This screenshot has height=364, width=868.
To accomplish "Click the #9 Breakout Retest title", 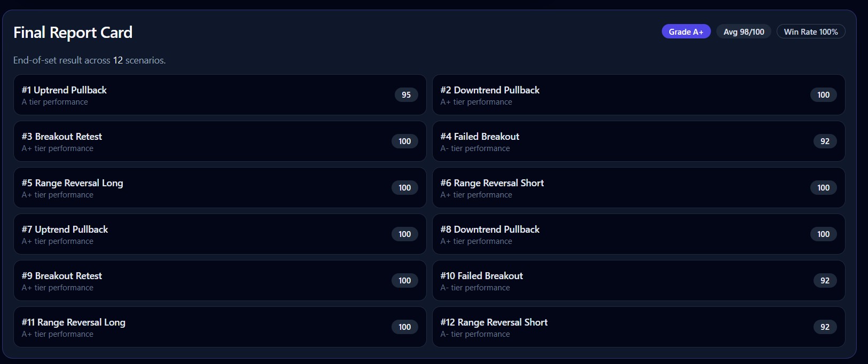I will point(62,276).
